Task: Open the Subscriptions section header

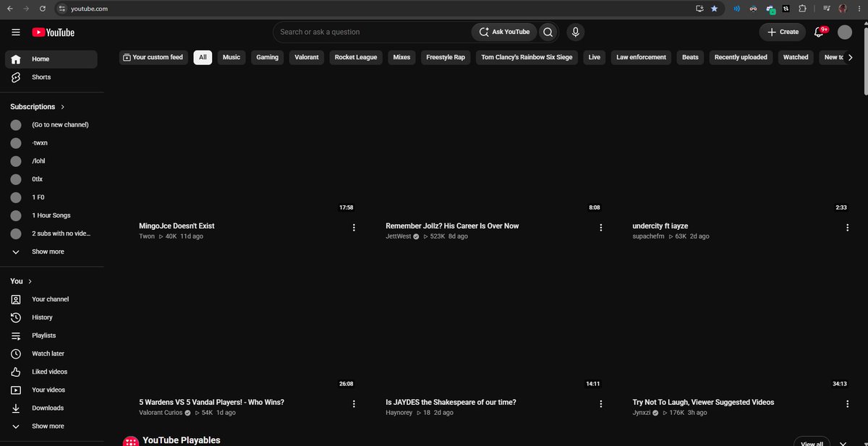Action: (x=38, y=106)
